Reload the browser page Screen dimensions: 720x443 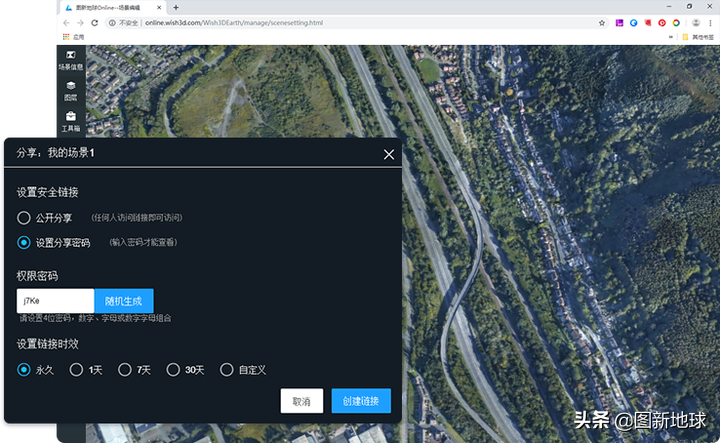95,23
